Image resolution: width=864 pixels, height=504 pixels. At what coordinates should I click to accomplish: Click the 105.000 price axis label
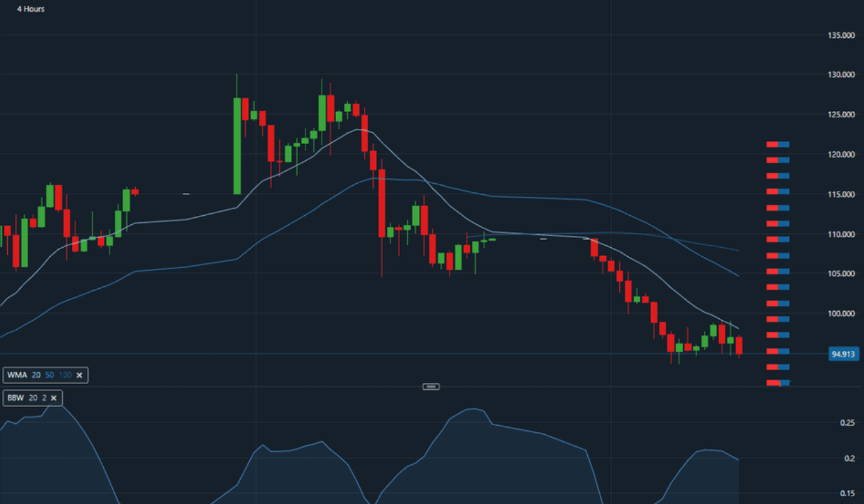[842, 274]
